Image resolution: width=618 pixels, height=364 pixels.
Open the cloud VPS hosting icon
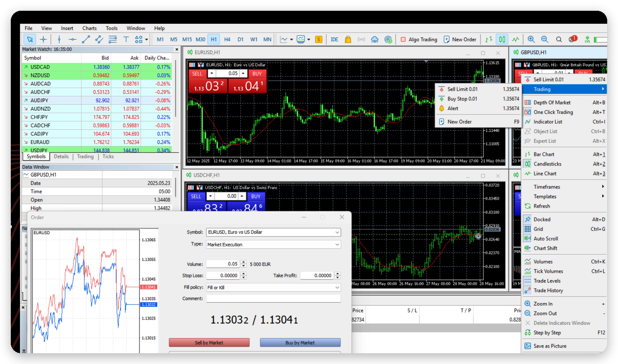[375, 39]
